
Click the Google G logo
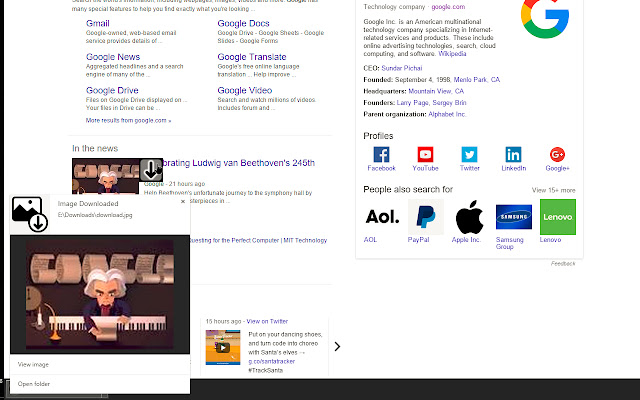pos(545,18)
